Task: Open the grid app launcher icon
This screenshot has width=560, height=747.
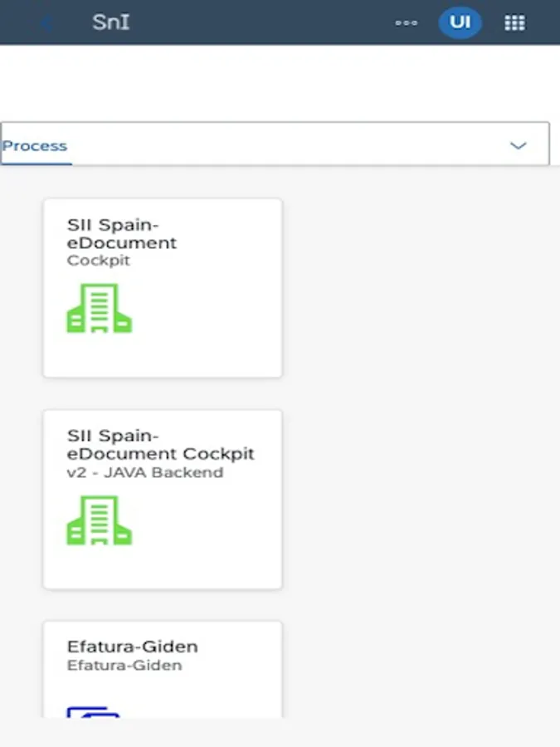Action: coord(514,22)
